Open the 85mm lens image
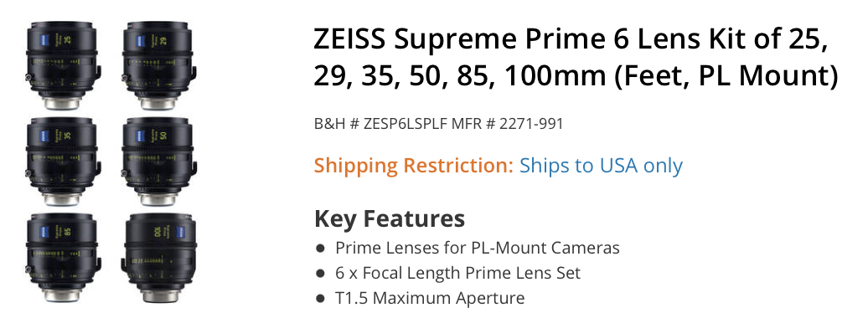Screen dimensions: 868x313 point(61,258)
